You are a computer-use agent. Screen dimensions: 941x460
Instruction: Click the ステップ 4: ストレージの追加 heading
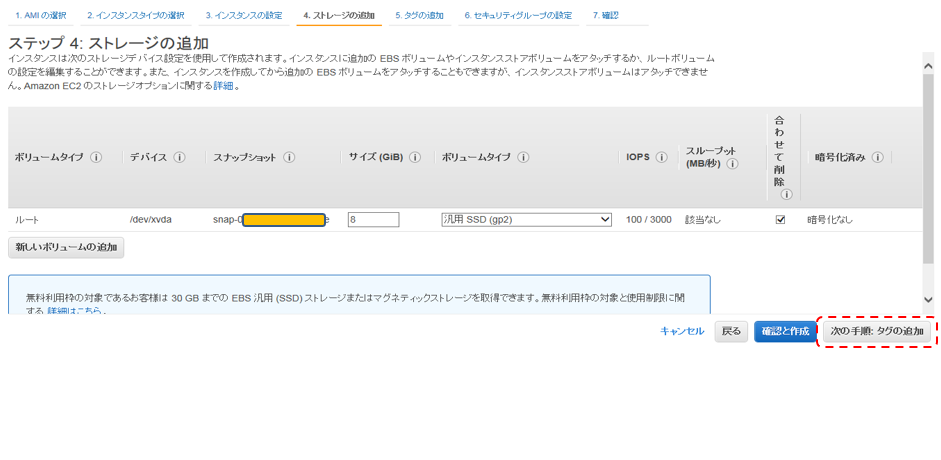[x=109, y=44]
